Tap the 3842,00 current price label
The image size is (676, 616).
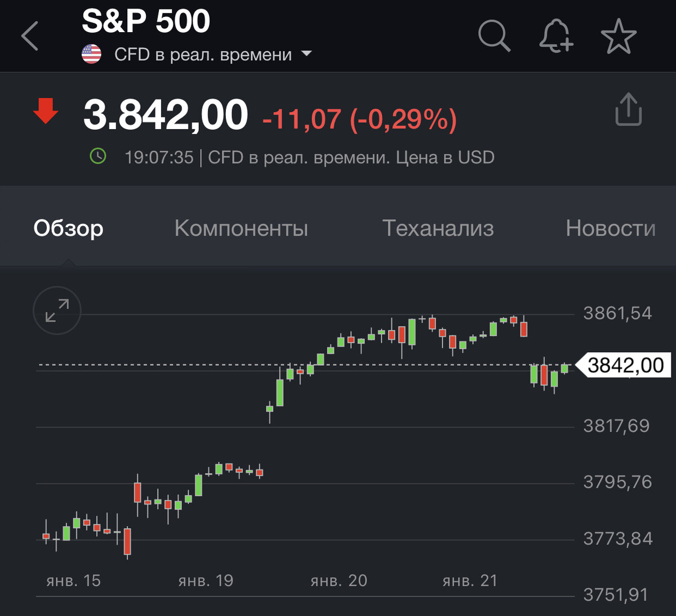(624, 365)
